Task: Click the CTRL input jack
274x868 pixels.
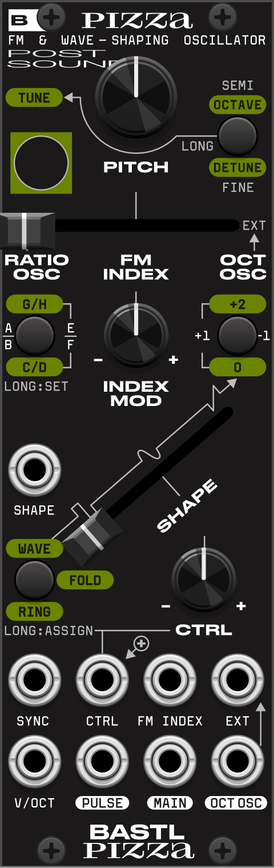Action: [102, 680]
